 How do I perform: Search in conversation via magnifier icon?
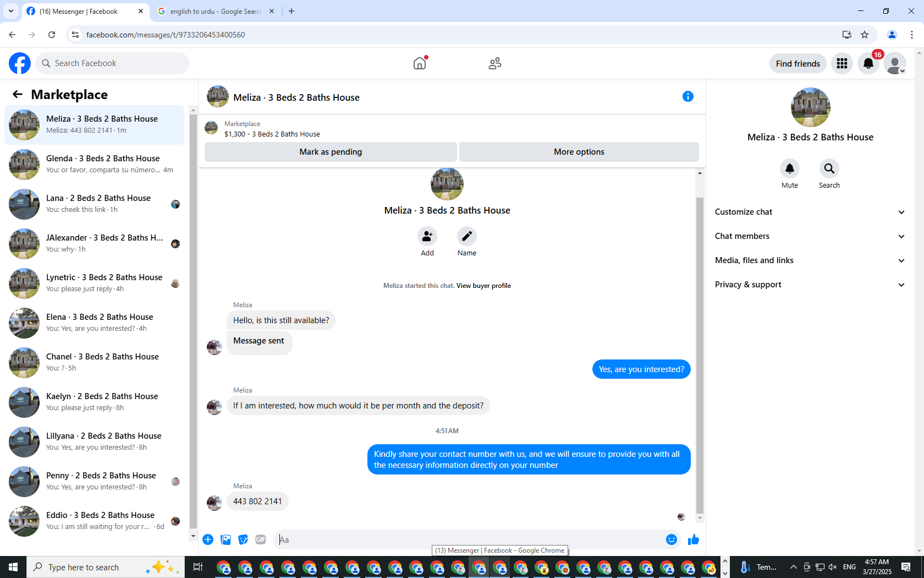coord(829,168)
